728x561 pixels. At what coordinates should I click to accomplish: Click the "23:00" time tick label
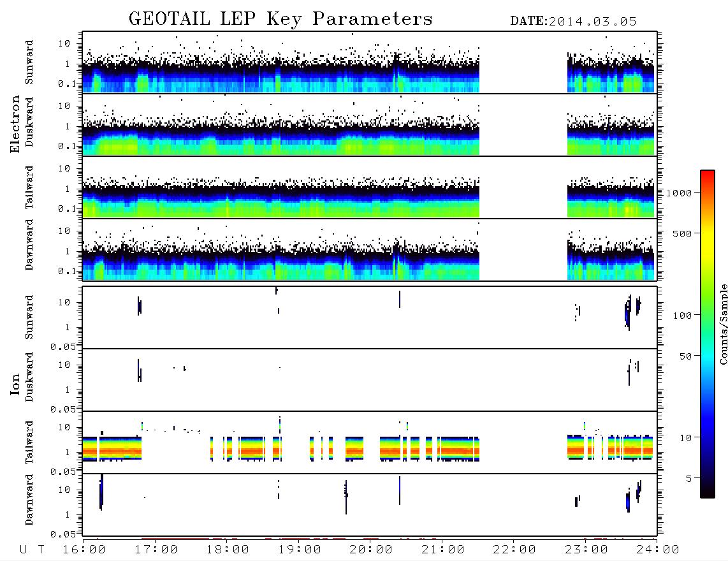pos(586,550)
